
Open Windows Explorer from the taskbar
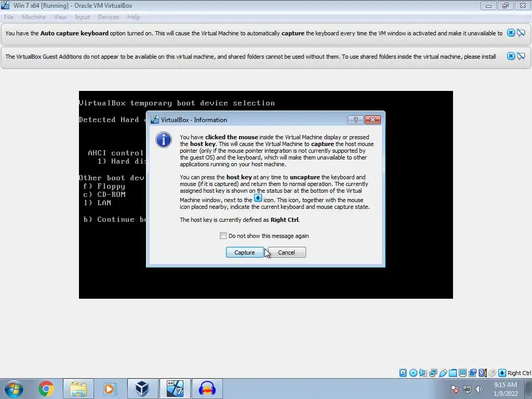(78, 389)
